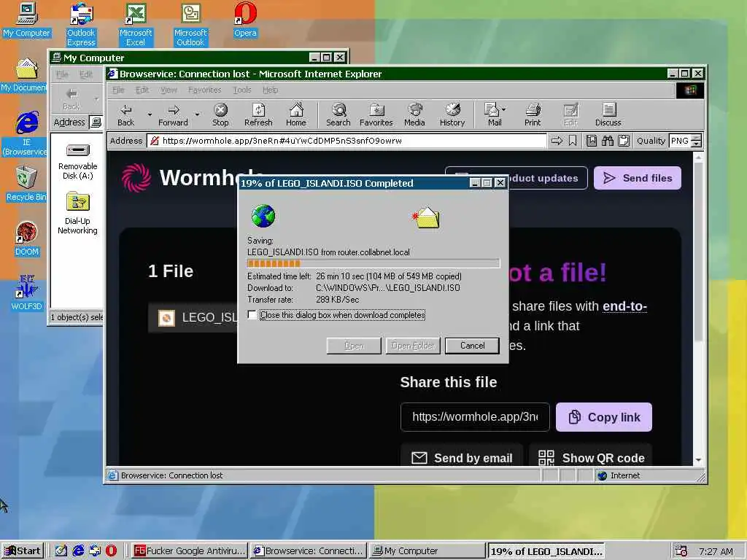Open the Media toolbar button
This screenshot has width=747, height=560.
click(414, 114)
